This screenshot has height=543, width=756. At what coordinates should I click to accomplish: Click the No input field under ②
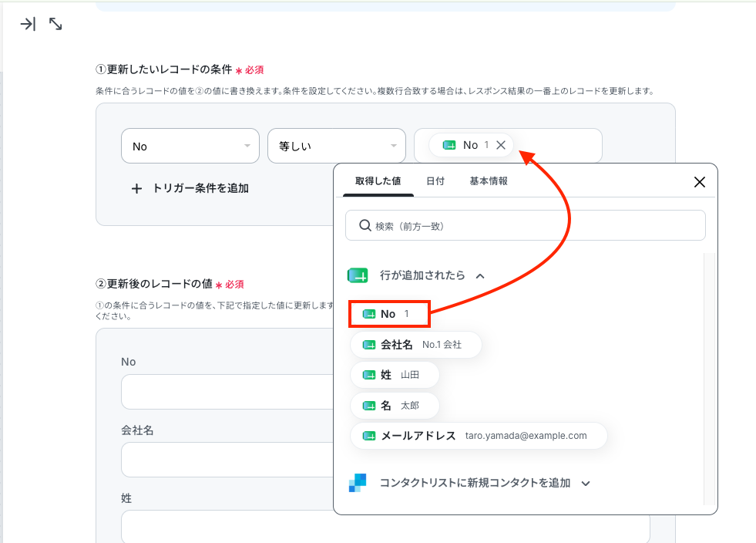[227, 392]
